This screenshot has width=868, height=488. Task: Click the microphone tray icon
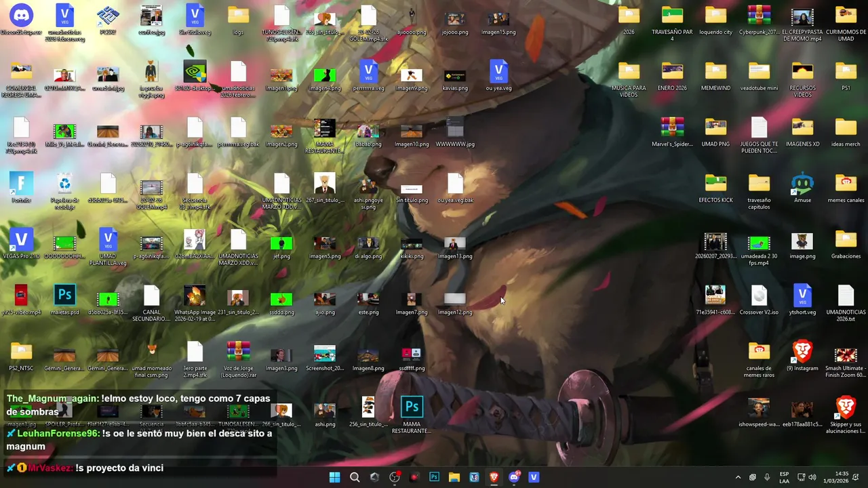pos(767,477)
